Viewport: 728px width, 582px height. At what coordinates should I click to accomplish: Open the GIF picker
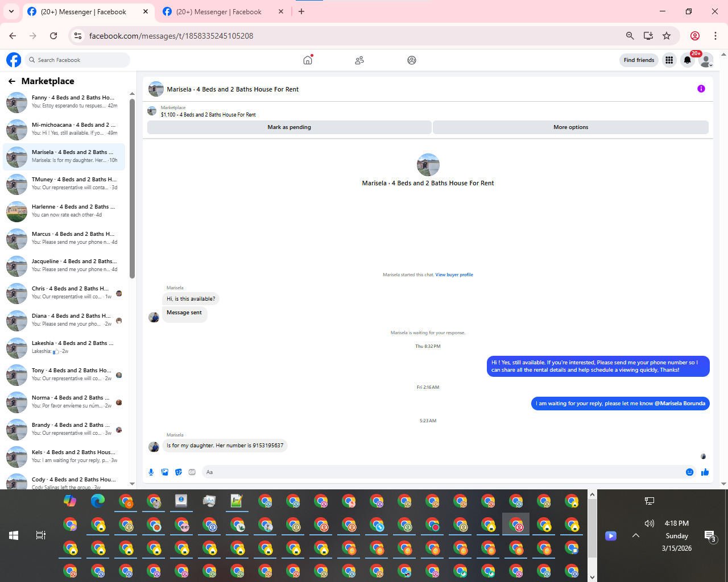pos(192,472)
